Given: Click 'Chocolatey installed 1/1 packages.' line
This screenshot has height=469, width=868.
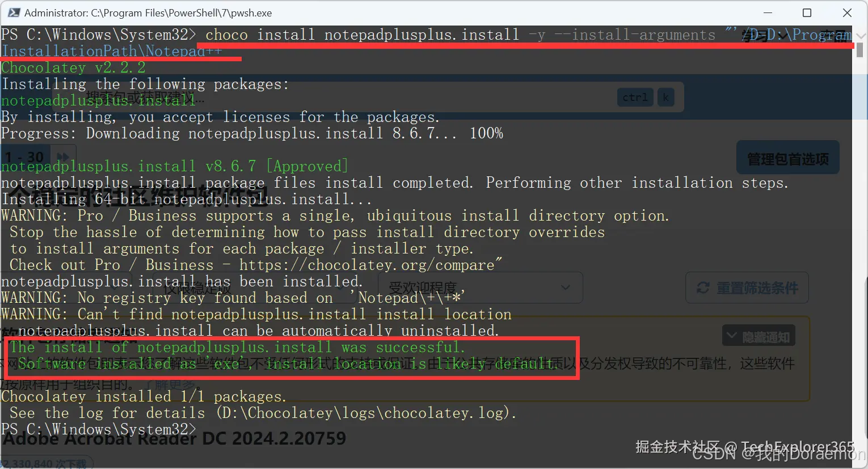Looking at the screenshot, I should pyautogui.click(x=144, y=396).
